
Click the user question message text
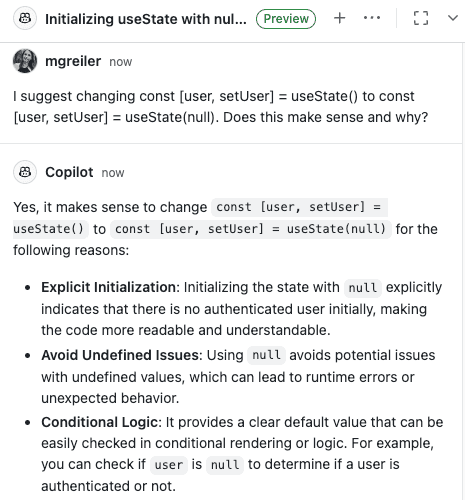[x=220, y=107]
